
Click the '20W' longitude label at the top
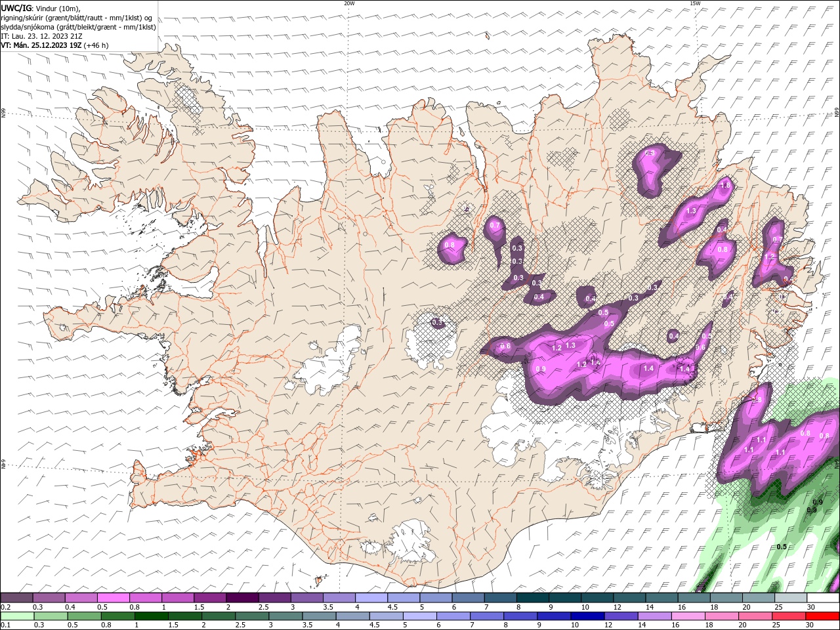point(349,3)
